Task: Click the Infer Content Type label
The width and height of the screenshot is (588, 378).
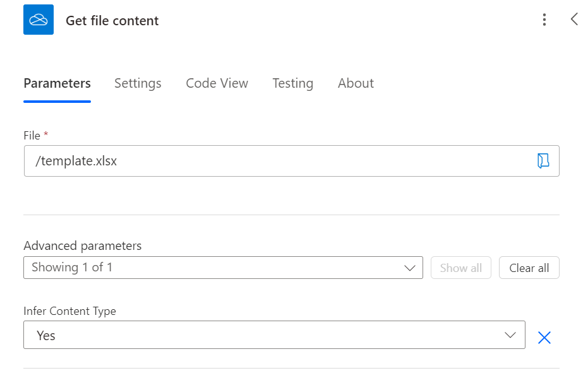Action: point(69,310)
